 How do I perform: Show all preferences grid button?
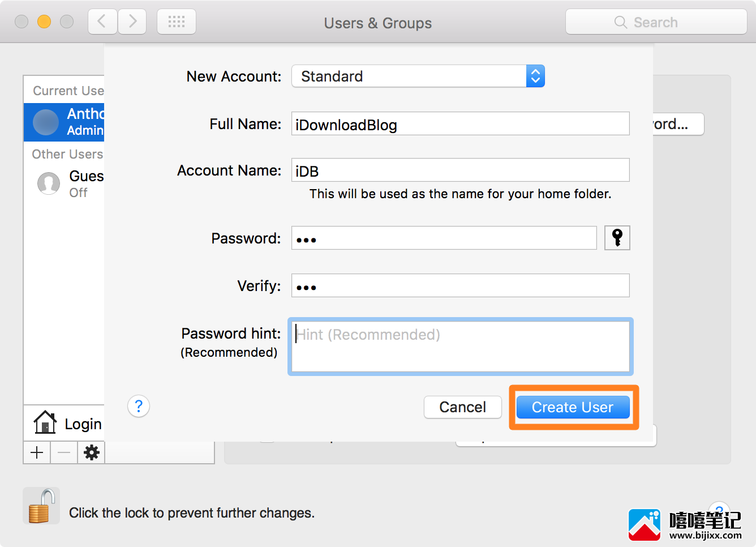tap(177, 22)
